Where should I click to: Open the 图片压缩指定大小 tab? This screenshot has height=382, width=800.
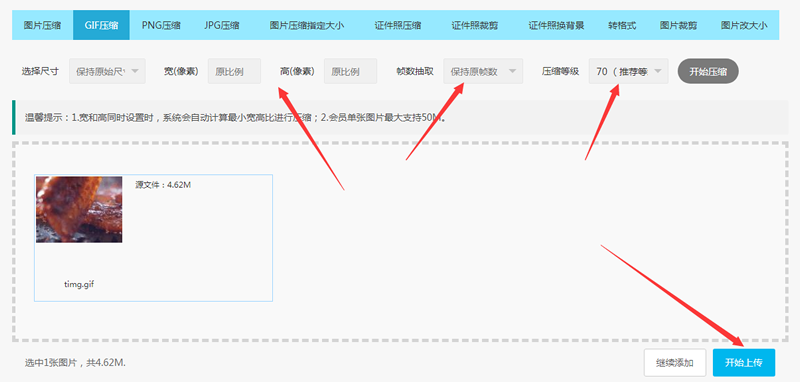[x=307, y=25]
